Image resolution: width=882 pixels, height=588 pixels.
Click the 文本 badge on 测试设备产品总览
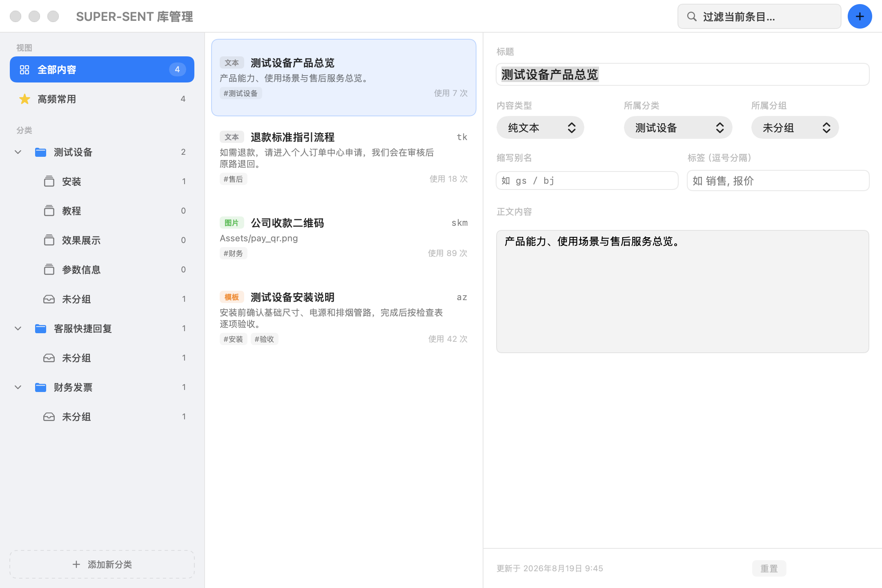pos(232,63)
